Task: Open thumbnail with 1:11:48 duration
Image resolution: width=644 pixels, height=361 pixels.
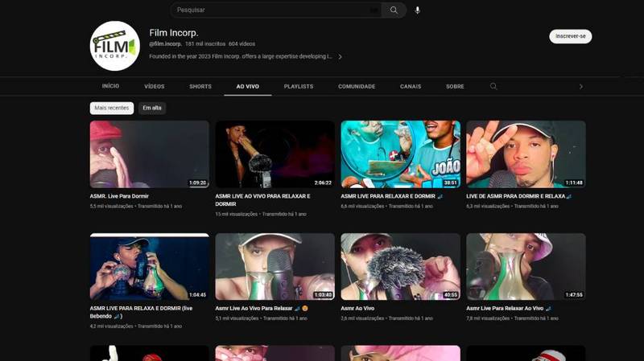Action: tap(526, 154)
